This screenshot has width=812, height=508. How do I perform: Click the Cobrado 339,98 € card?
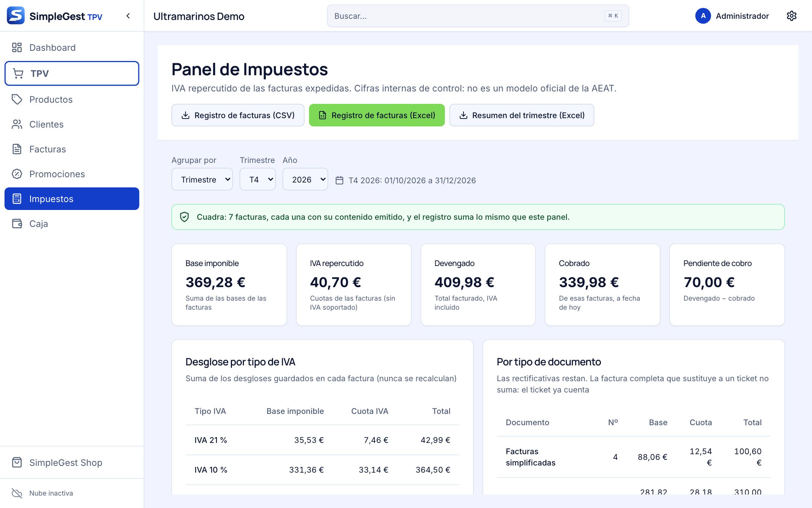(x=603, y=284)
